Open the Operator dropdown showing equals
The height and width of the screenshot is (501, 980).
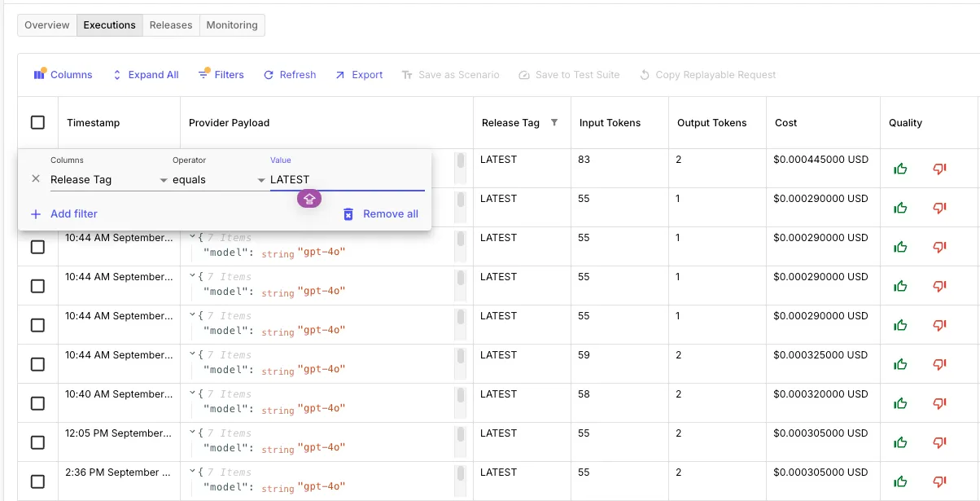219,179
